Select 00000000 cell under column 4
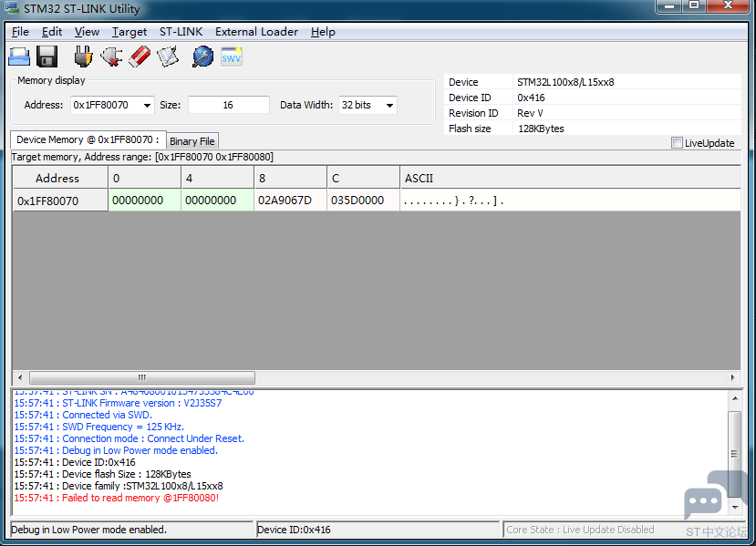Viewport: 756px width, 546px height. click(217, 200)
